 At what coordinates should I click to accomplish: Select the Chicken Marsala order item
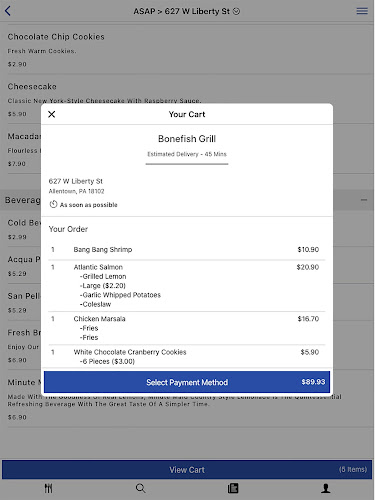click(187, 328)
